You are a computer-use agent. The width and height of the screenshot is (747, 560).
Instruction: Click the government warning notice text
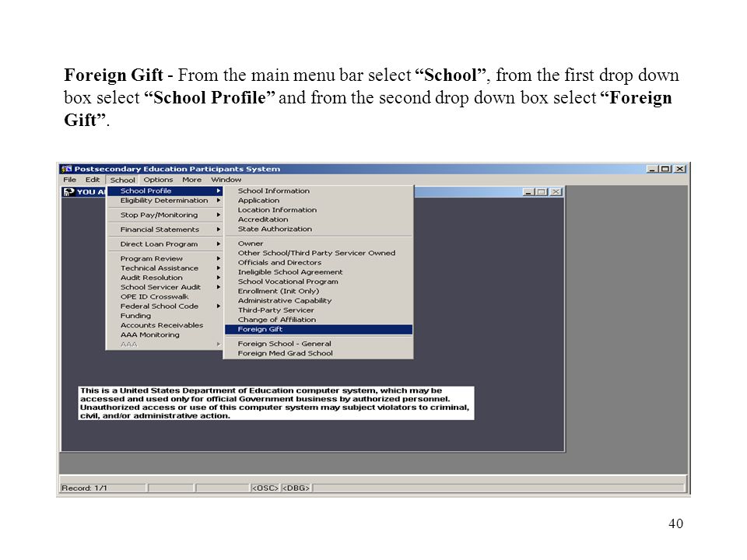275,403
